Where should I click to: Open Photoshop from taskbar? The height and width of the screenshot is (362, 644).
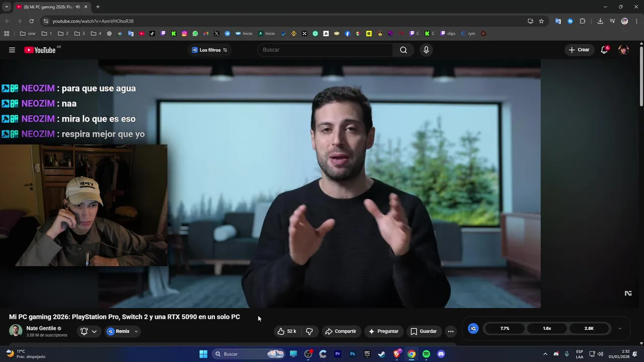pyautogui.click(x=352, y=354)
